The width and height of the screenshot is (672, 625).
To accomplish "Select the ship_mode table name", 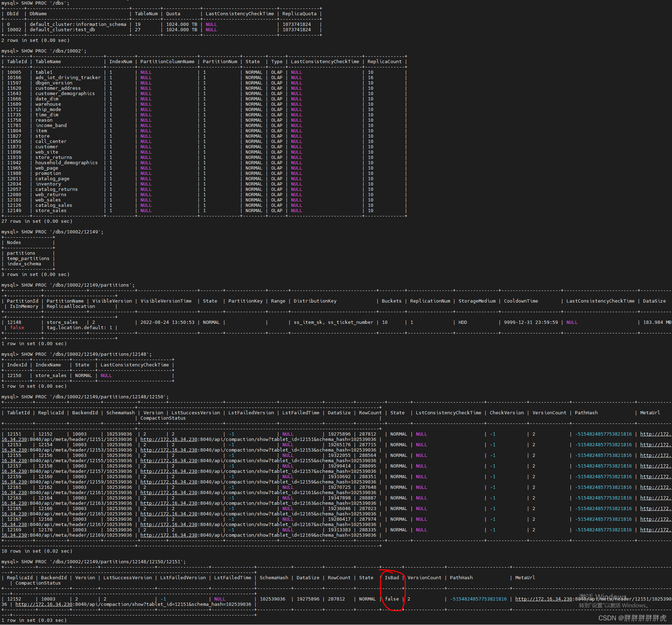I will coord(48,109).
